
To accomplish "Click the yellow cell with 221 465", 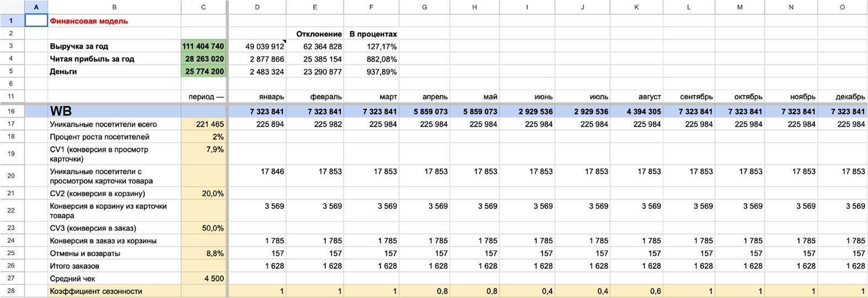I will pos(203,124).
